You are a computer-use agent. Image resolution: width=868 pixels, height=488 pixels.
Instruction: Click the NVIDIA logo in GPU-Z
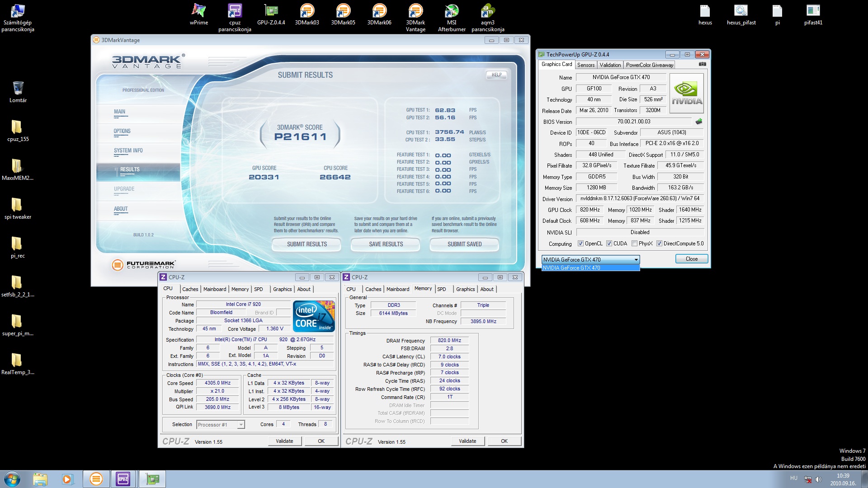687,93
